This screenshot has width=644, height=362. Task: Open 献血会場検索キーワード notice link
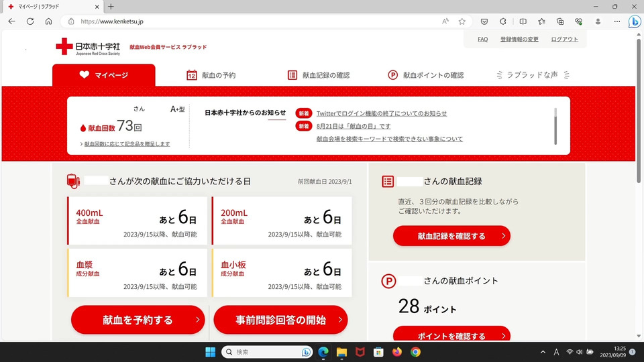[389, 139]
